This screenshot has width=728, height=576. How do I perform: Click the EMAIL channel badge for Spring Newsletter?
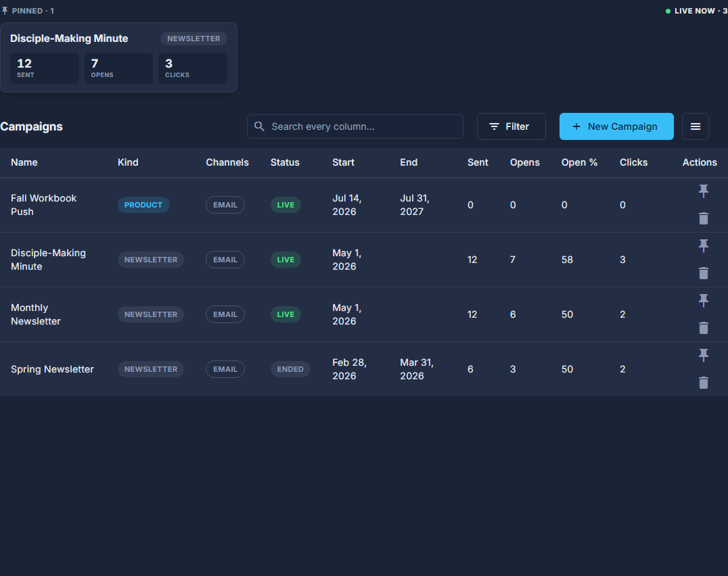click(x=225, y=369)
